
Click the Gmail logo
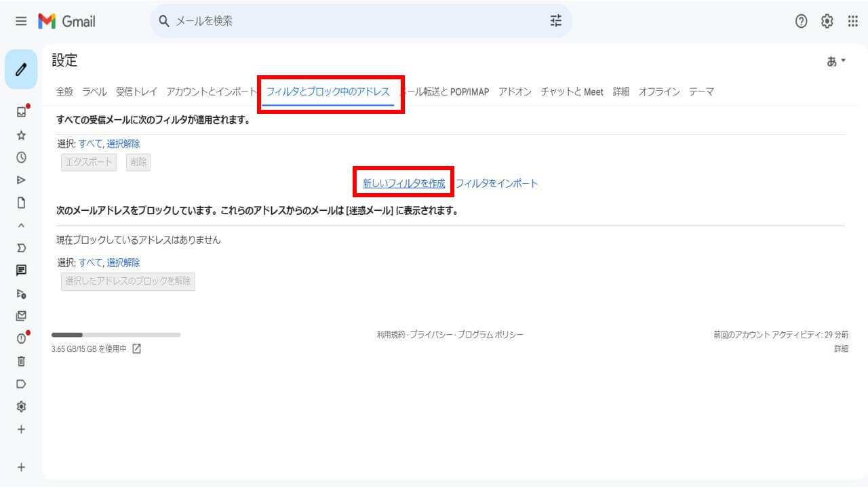(x=66, y=21)
